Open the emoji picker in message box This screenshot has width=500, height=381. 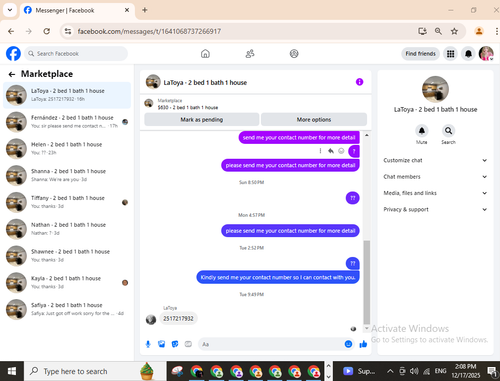tap(348, 344)
